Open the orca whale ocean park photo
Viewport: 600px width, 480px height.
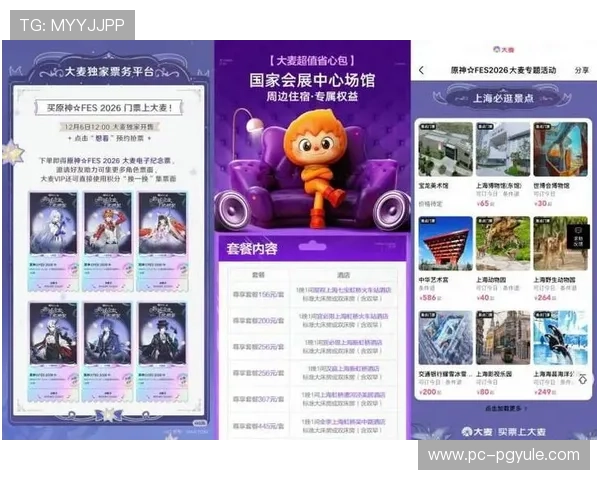click(560, 338)
